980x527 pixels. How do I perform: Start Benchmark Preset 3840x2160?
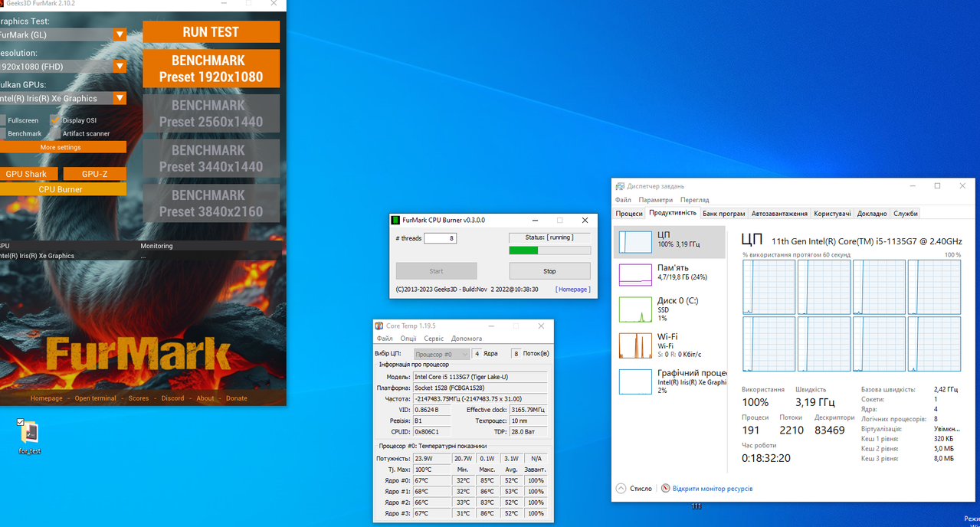211,203
